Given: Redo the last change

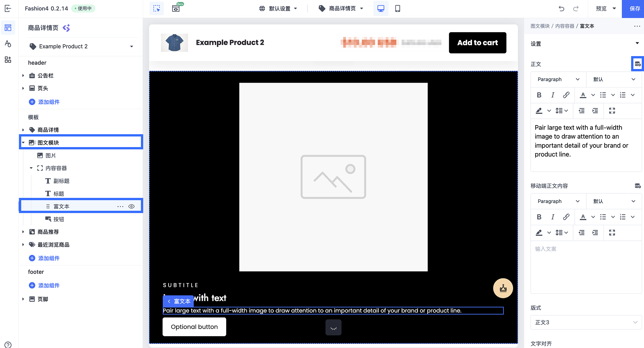Looking at the screenshot, I should (576, 8).
